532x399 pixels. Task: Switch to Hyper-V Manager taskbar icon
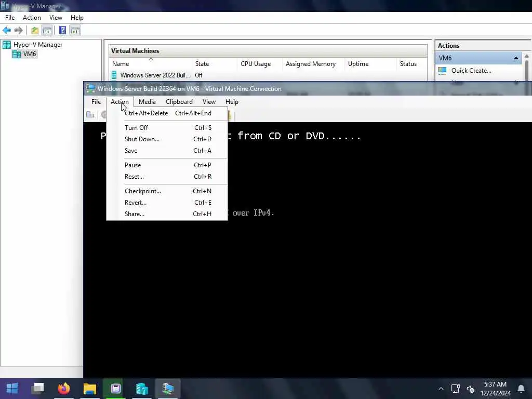142,389
